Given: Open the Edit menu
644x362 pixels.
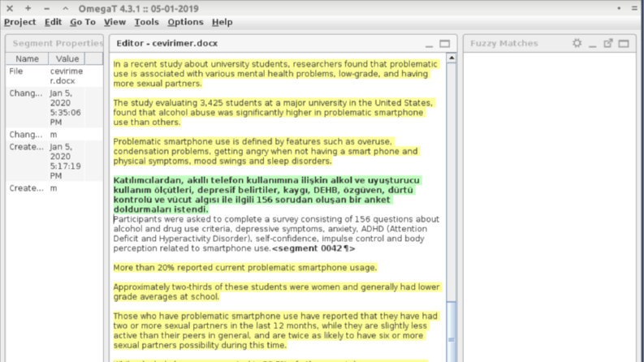Looking at the screenshot, I should (x=53, y=22).
